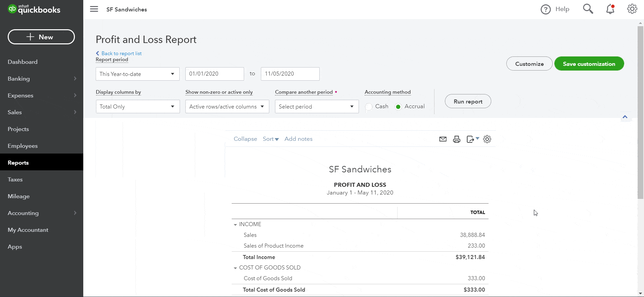
Task: Select the Cash accounting method
Action: coord(369,107)
